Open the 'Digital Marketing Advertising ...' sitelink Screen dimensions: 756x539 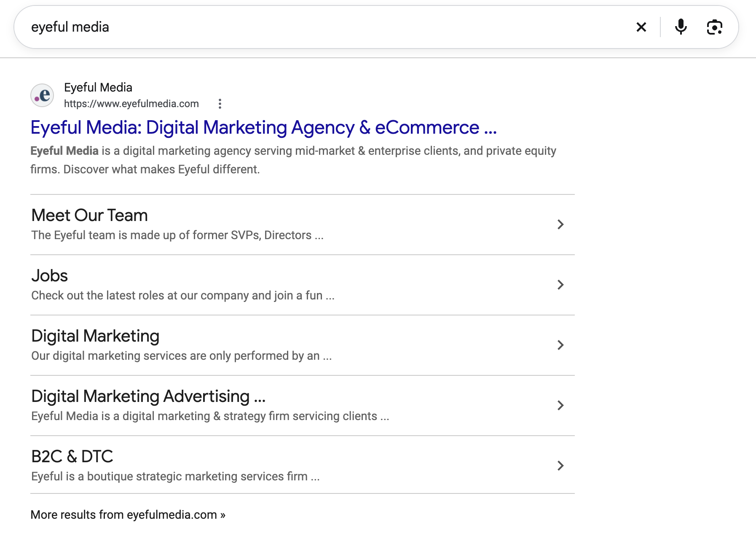click(148, 396)
